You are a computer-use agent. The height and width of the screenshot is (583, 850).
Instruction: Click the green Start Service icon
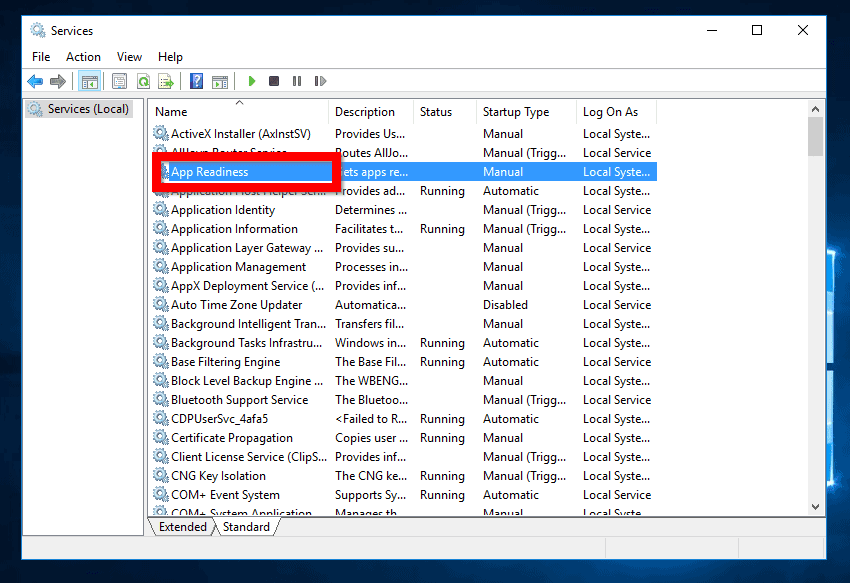pos(252,81)
